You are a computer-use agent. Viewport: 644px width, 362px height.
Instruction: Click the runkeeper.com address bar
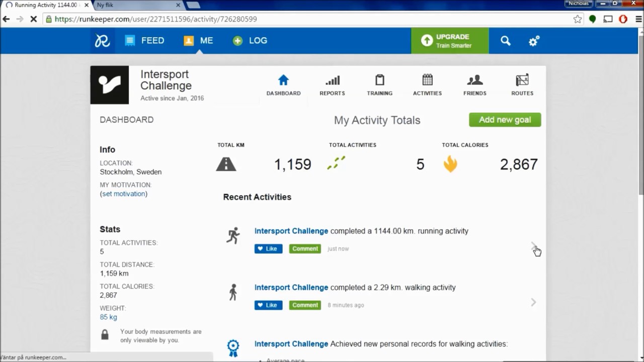pos(312,19)
